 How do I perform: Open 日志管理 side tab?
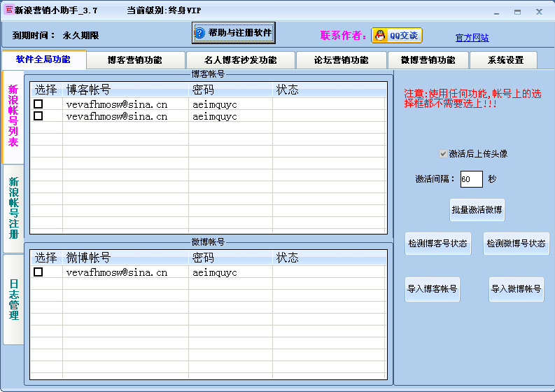13,300
